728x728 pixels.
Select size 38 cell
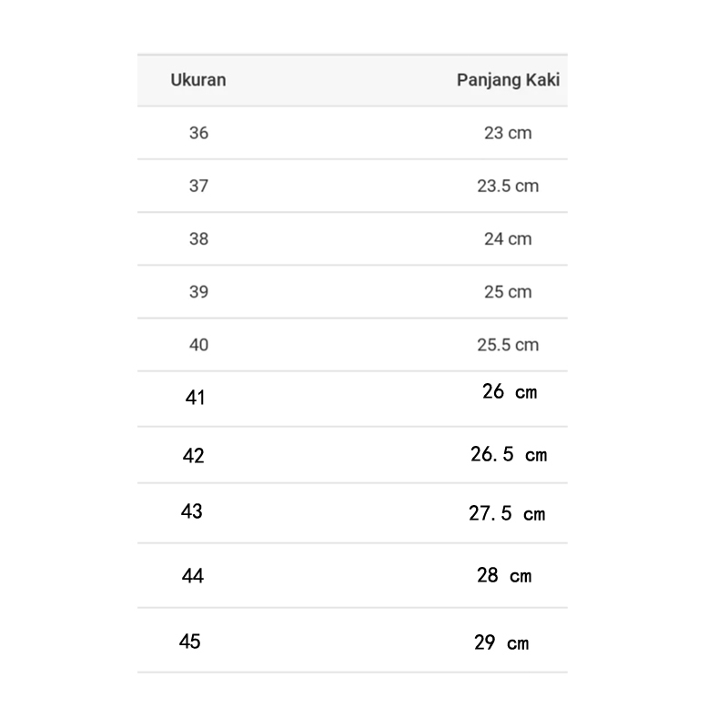[x=198, y=238]
